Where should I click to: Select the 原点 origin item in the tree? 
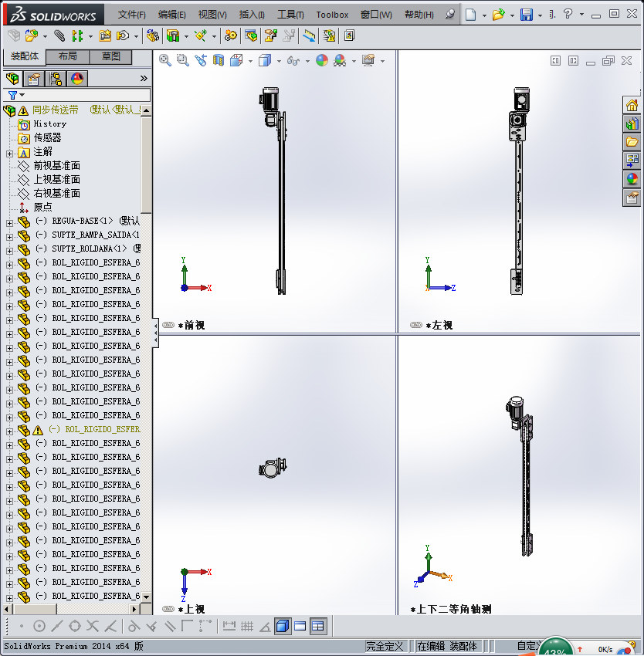[x=42, y=207]
